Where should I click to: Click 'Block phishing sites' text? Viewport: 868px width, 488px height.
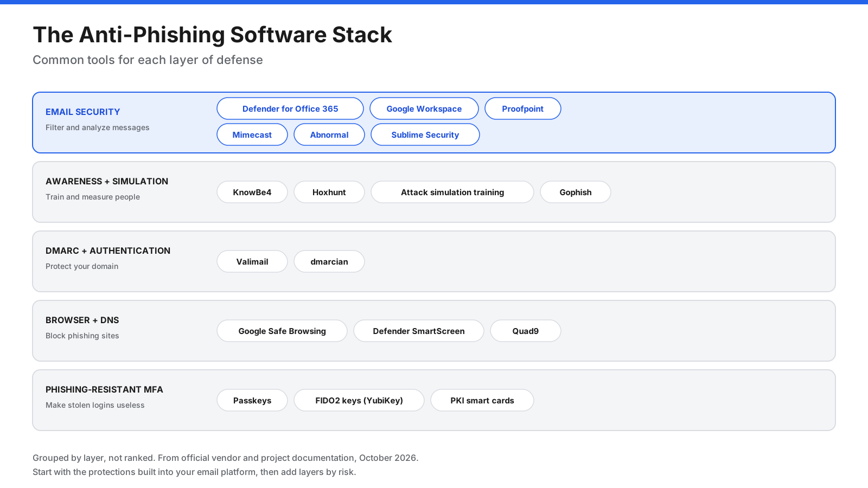(82, 336)
